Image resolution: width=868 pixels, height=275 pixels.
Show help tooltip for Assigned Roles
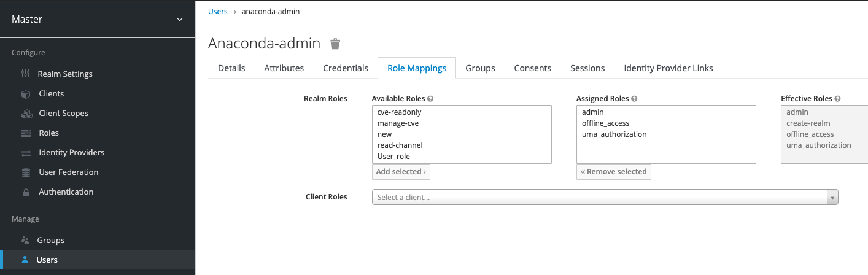click(634, 99)
